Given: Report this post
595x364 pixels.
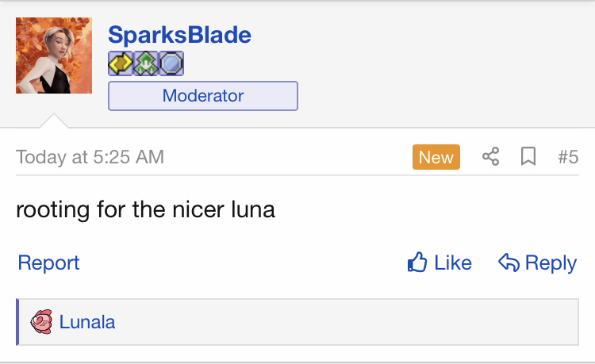Looking at the screenshot, I should (x=48, y=262).
